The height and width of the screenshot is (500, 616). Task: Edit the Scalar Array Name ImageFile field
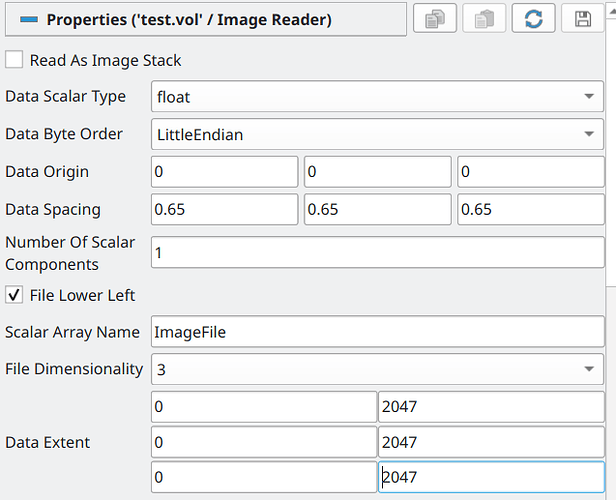click(x=377, y=332)
